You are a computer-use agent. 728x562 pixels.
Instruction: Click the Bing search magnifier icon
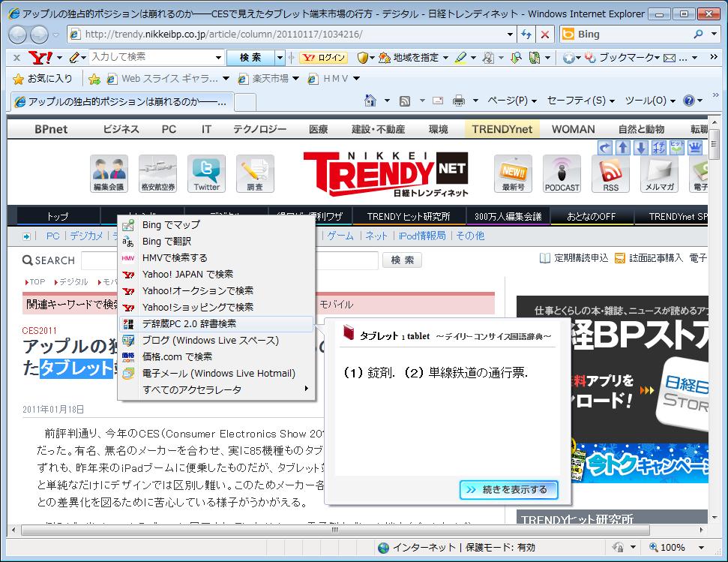(698, 35)
